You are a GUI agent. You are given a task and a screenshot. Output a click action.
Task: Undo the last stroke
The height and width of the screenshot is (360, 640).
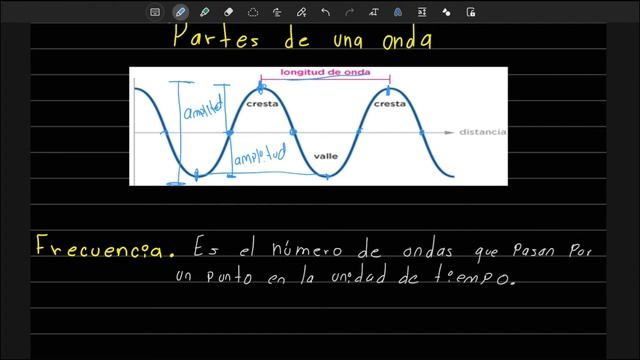[x=325, y=12]
